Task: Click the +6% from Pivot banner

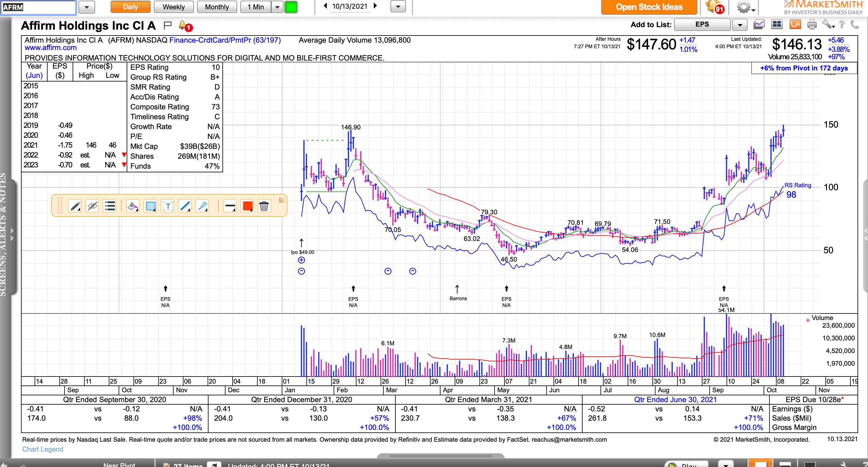Action: pos(804,68)
